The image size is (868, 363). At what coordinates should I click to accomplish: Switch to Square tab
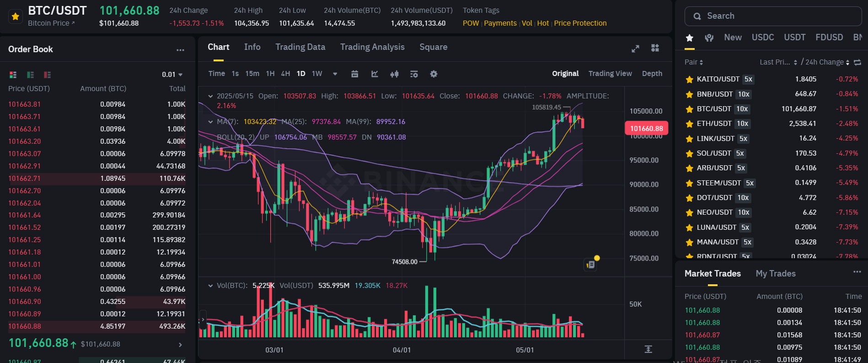pyautogui.click(x=433, y=47)
